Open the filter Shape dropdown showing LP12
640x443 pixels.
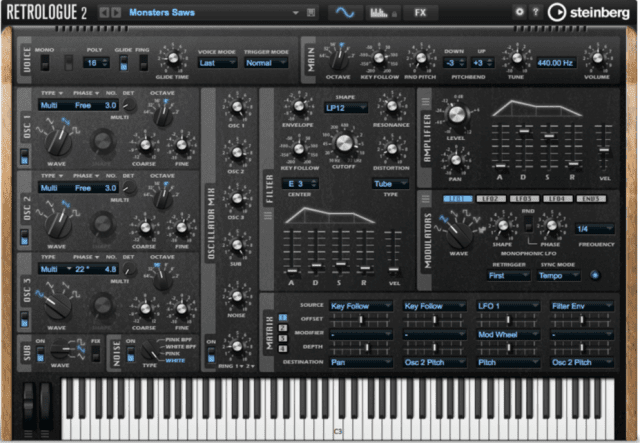coord(345,108)
